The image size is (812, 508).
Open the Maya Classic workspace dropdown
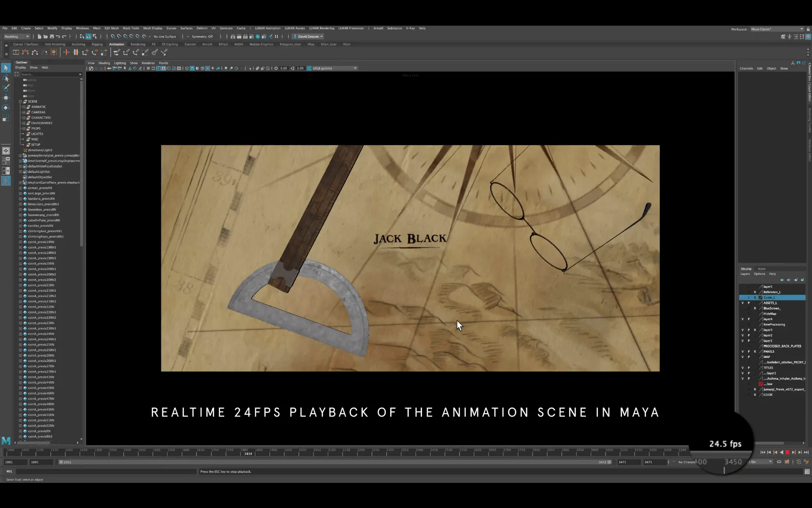pyautogui.click(x=777, y=29)
